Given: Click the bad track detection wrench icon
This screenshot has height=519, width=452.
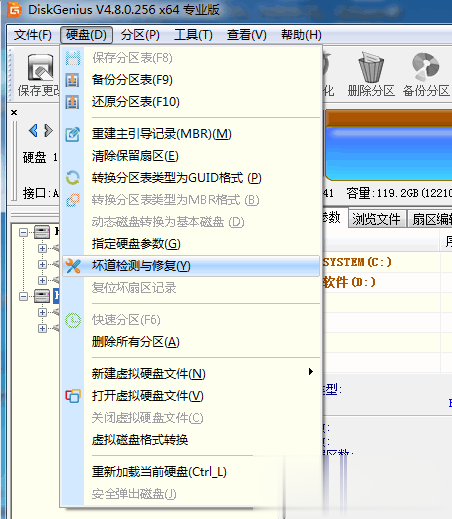Looking at the screenshot, I should (x=73, y=266).
